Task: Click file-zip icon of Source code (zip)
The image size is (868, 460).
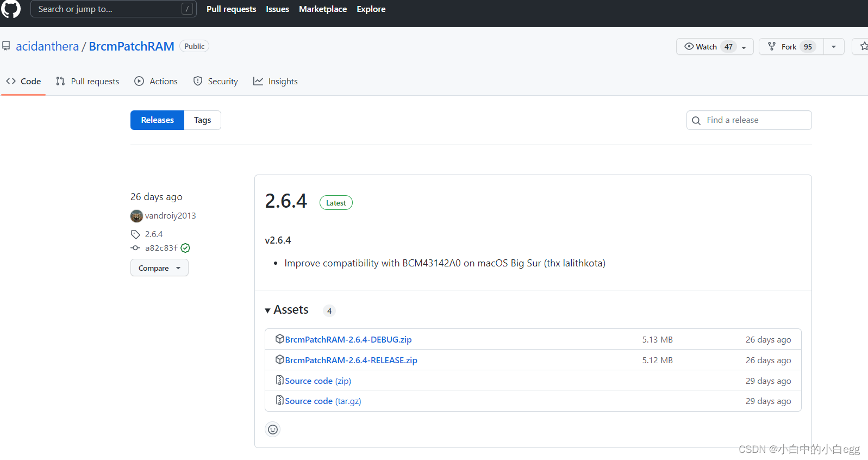Action: [x=280, y=380]
